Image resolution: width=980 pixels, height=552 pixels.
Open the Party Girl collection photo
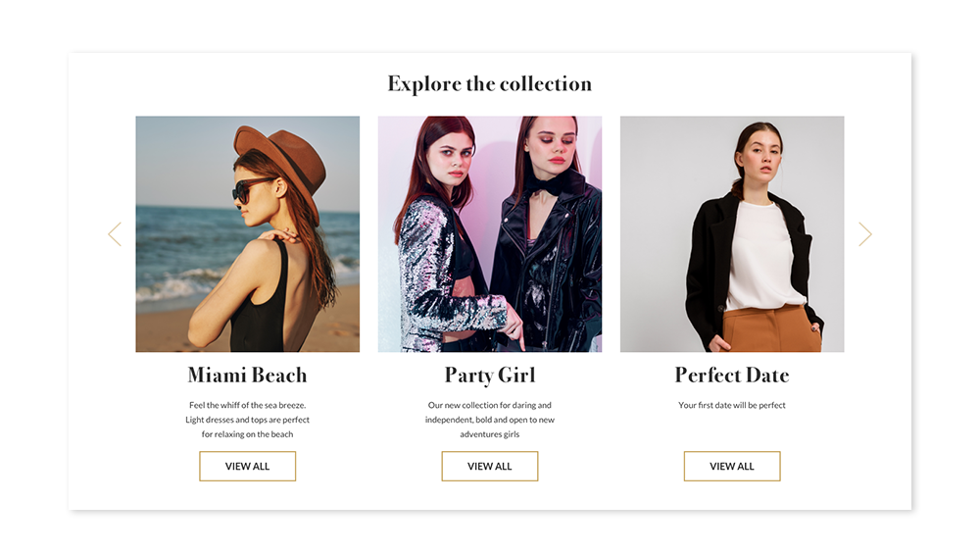pyautogui.click(x=490, y=233)
